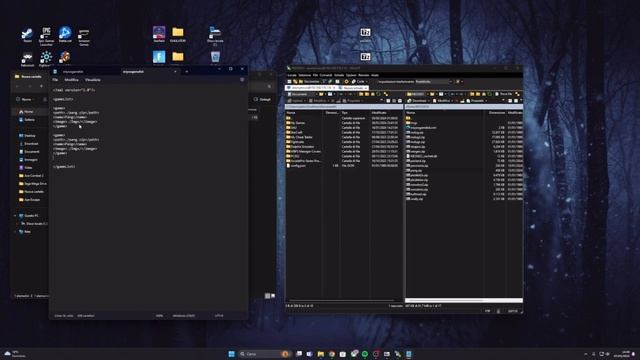Open Spotify from the taskbar
The height and width of the screenshot is (360, 640).
[x=364, y=354]
